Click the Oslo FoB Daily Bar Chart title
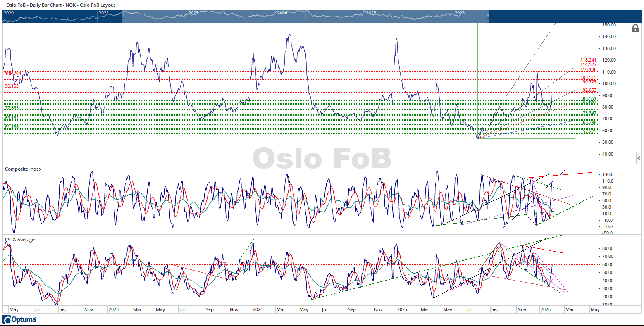The height and width of the screenshot is (326, 644). (x=61, y=5)
